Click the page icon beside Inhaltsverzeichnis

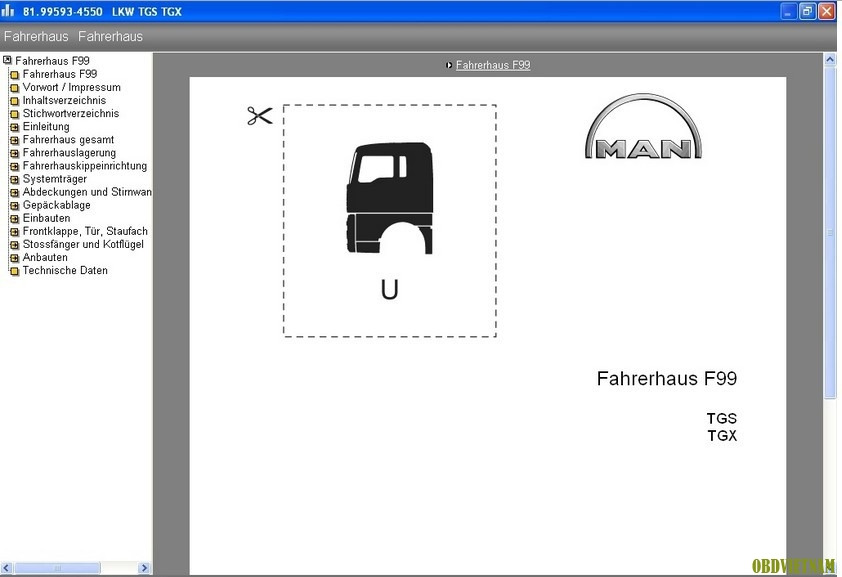click(14, 101)
